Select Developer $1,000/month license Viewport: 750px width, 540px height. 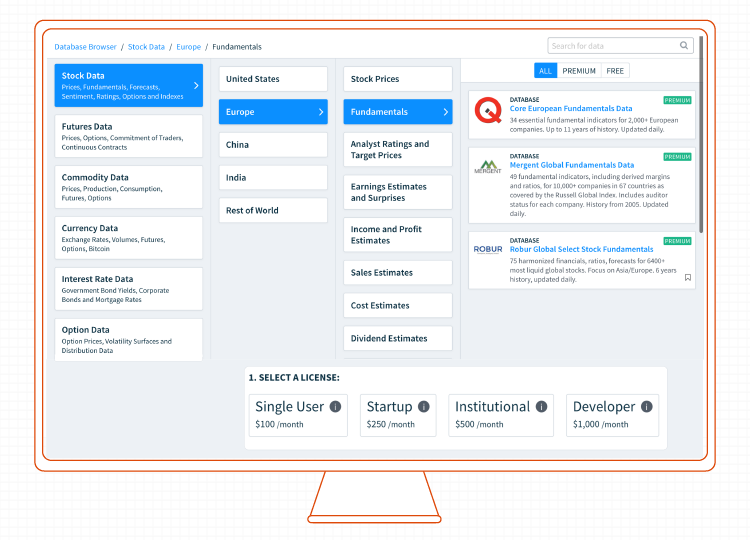[x=612, y=415]
